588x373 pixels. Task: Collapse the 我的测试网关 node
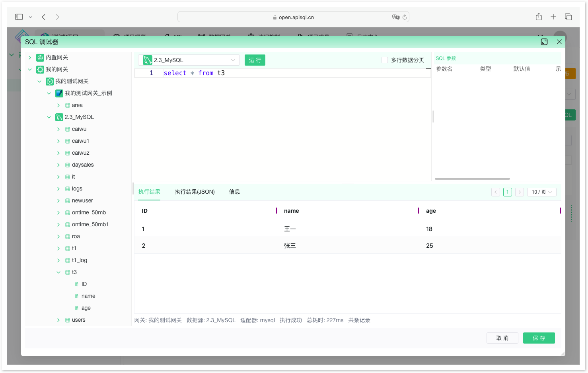39,82
